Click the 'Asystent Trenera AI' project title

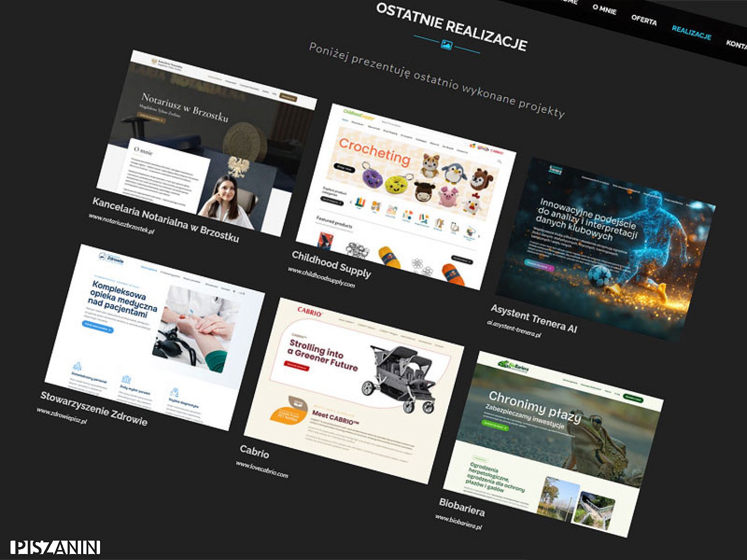[533, 318]
